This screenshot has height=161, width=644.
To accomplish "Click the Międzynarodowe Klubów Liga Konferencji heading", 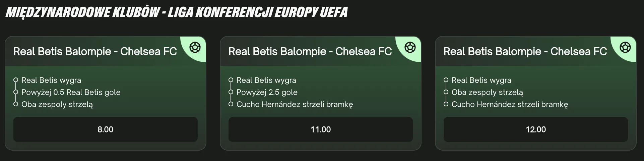I will click(177, 12).
